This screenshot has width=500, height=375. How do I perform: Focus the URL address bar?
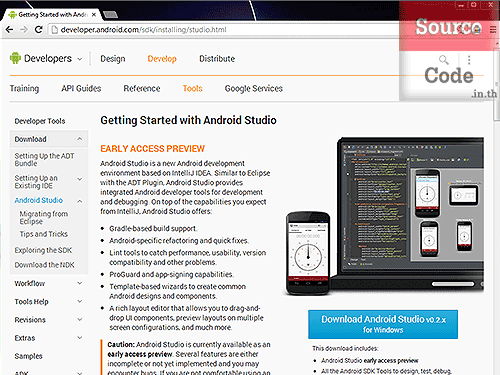point(223,30)
